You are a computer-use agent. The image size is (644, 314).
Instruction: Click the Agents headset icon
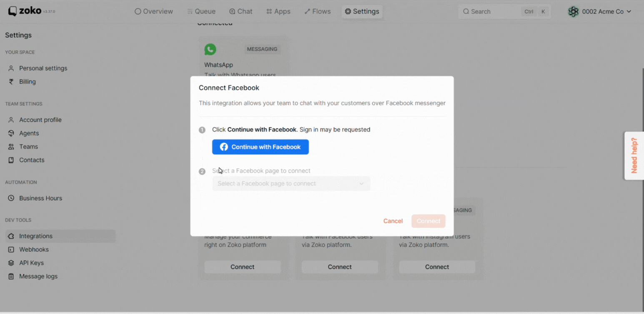point(11,133)
